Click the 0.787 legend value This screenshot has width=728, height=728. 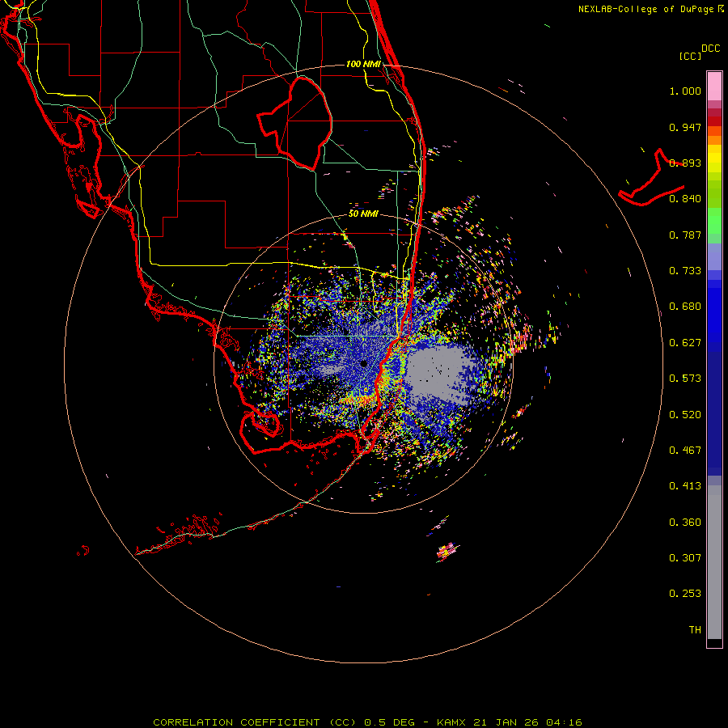pos(685,235)
